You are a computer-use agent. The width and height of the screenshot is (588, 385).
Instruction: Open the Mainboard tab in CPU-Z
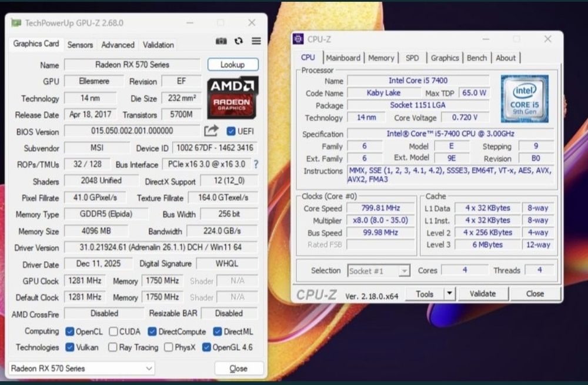tap(343, 58)
